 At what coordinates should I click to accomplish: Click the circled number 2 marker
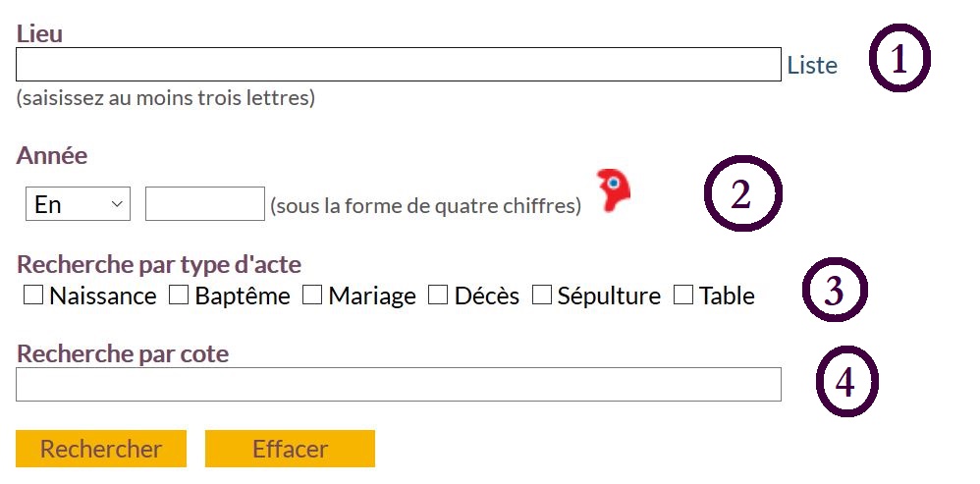point(742,193)
